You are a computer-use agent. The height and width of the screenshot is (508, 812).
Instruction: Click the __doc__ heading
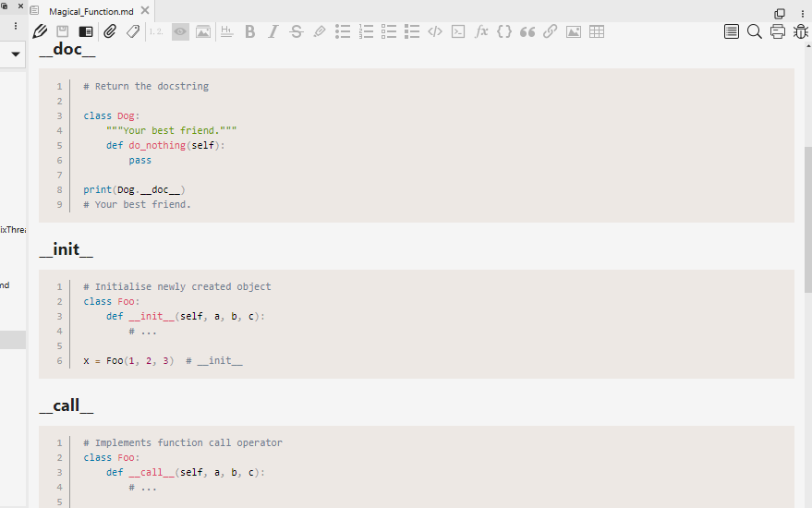click(67, 49)
